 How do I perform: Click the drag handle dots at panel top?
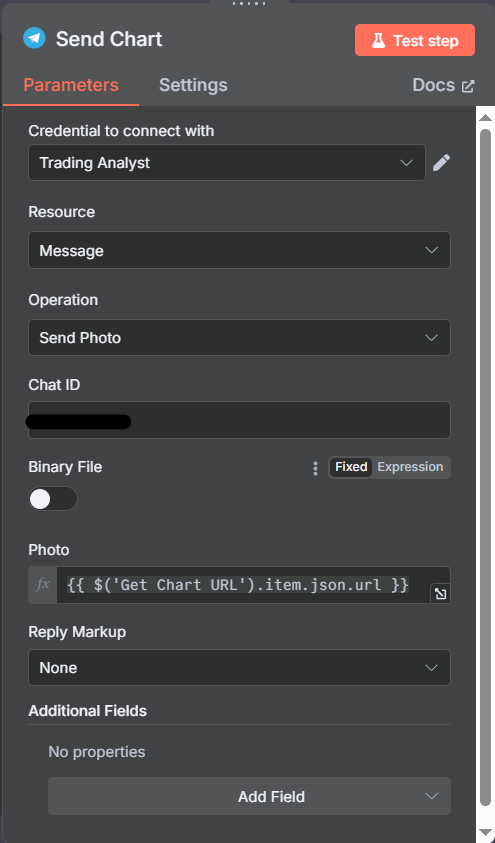tap(248, 3)
